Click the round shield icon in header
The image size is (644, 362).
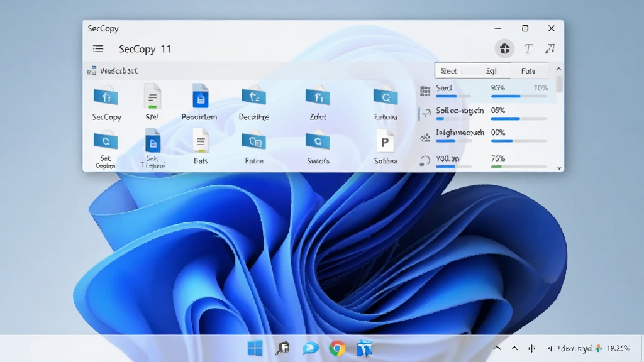pyautogui.click(x=504, y=49)
